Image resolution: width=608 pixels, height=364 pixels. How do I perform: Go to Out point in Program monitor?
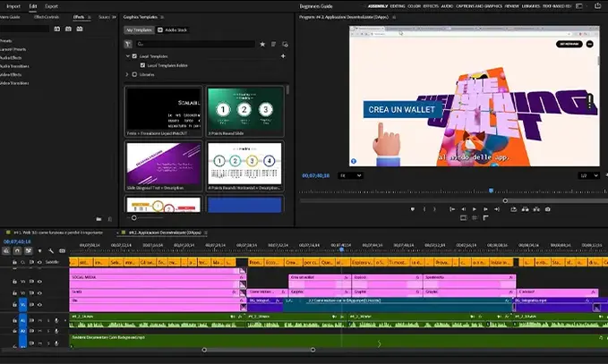pyautogui.click(x=497, y=209)
